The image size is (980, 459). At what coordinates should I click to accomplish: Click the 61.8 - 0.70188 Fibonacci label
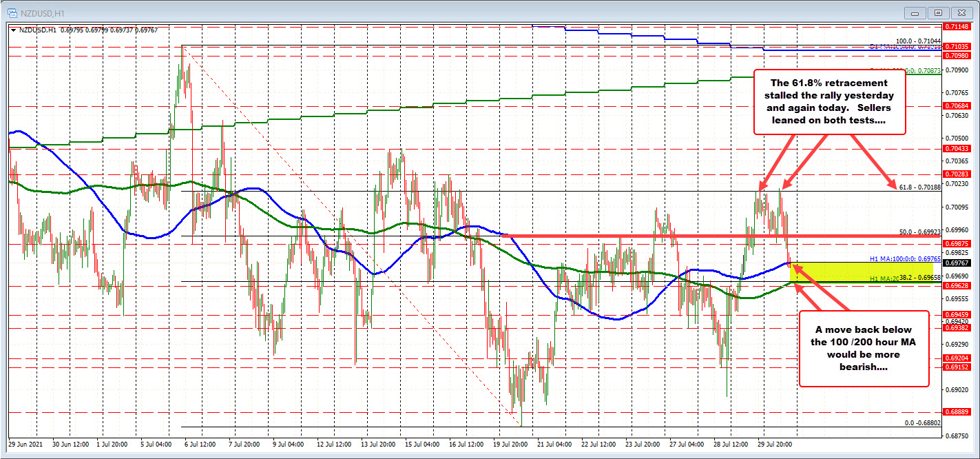[920, 187]
